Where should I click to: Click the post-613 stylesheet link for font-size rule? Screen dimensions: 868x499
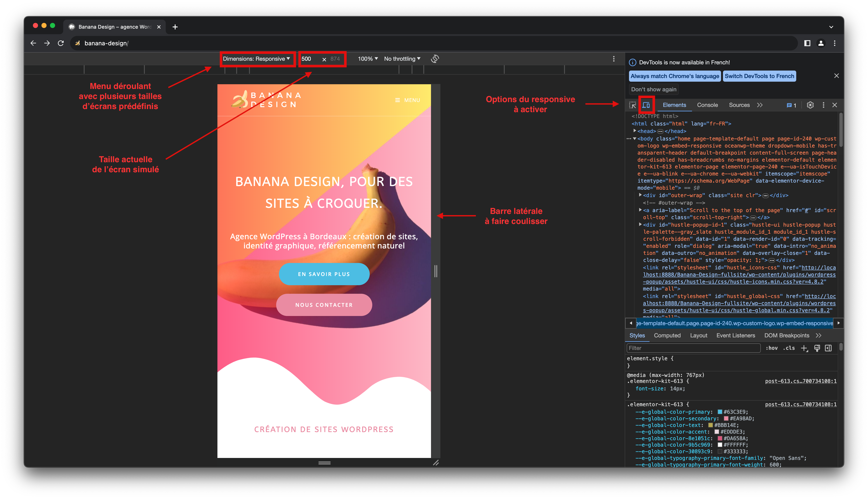[801, 381]
